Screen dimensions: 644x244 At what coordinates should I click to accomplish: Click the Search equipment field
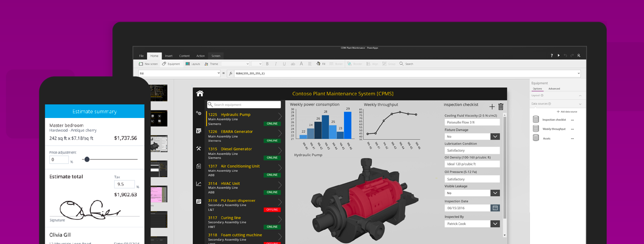tap(244, 104)
